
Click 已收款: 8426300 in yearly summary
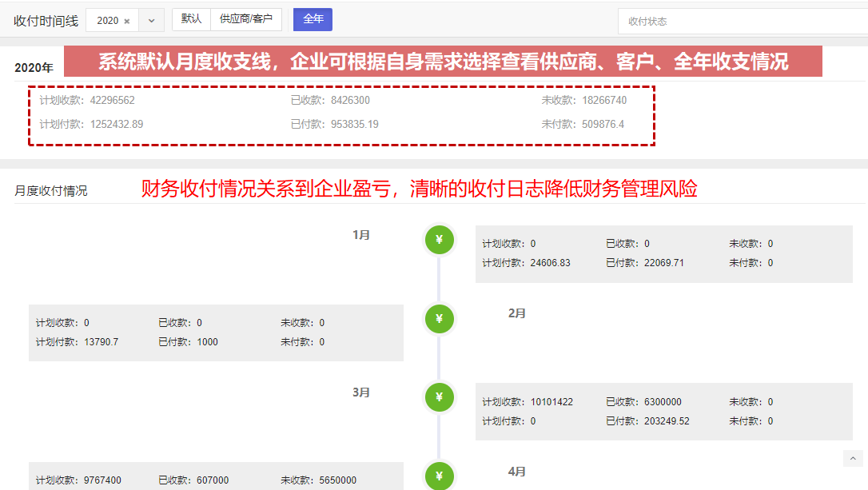pyautogui.click(x=330, y=100)
